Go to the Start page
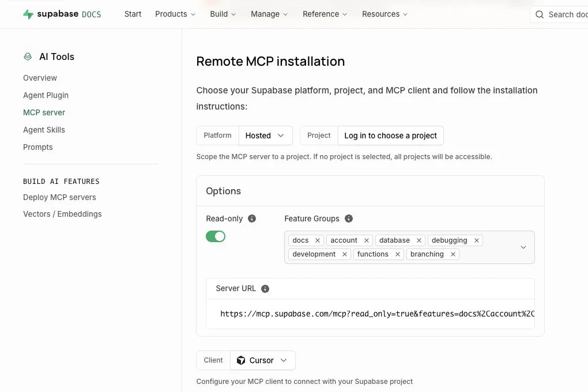 click(133, 14)
